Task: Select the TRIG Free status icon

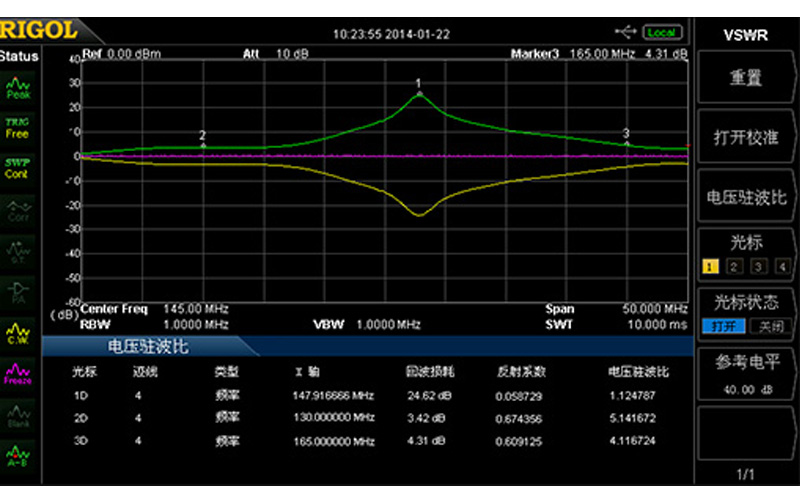Action: click(18, 127)
